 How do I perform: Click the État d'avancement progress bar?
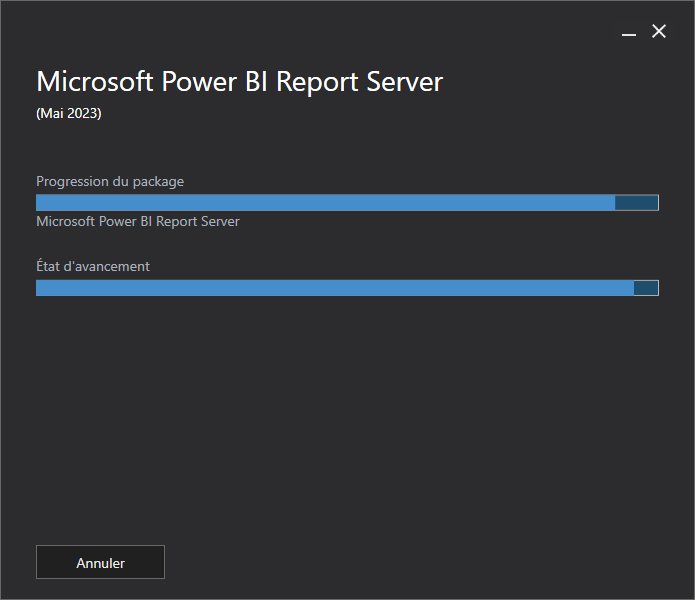(x=347, y=288)
